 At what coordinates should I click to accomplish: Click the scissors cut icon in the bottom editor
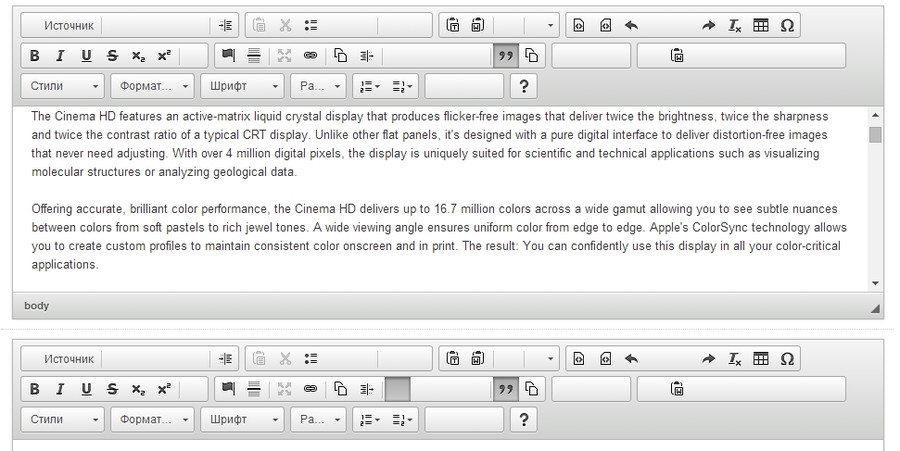[x=285, y=359]
